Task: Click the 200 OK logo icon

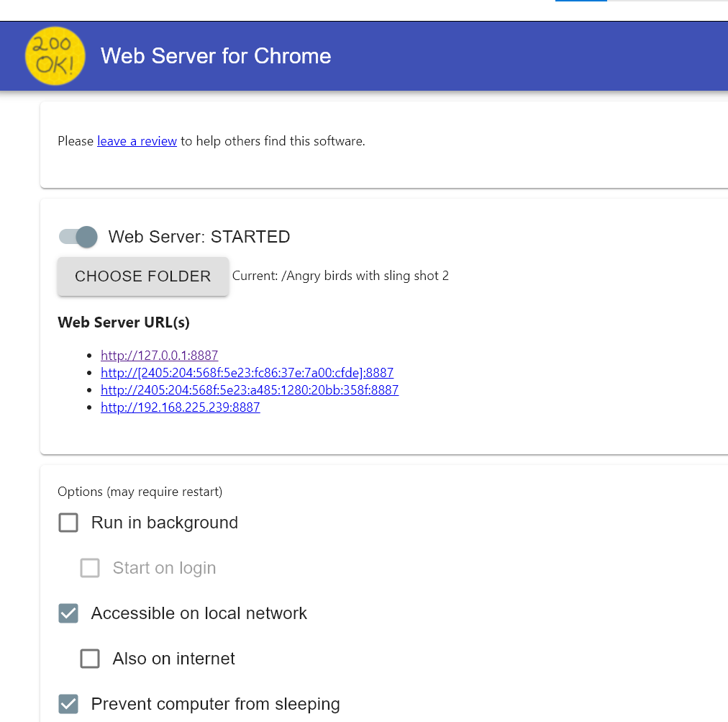Action: point(55,55)
